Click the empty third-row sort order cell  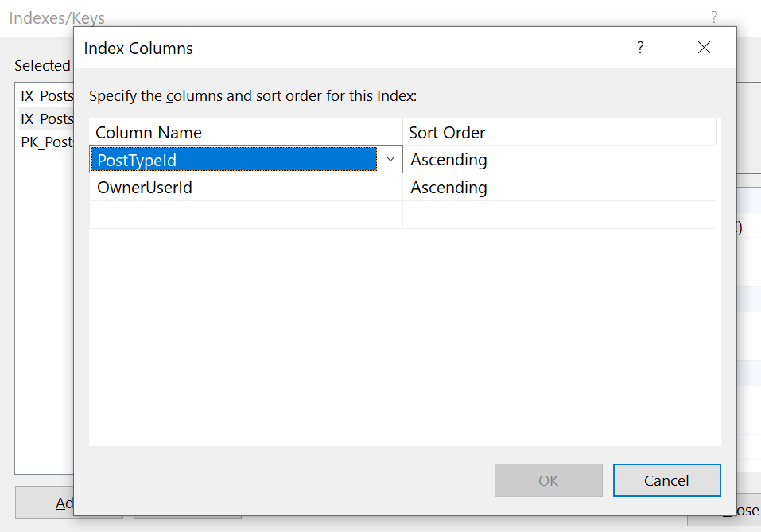click(559, 215)
